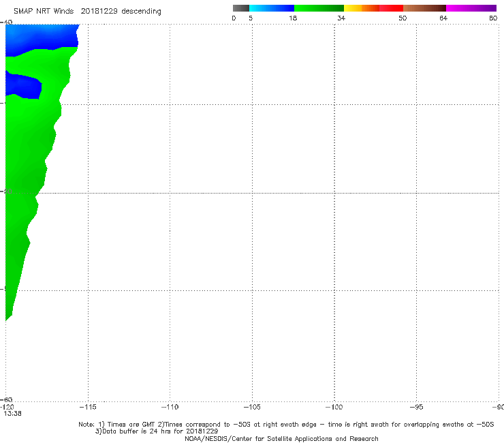
Task: Click brown segment of color bar
Action: point(424,8)
